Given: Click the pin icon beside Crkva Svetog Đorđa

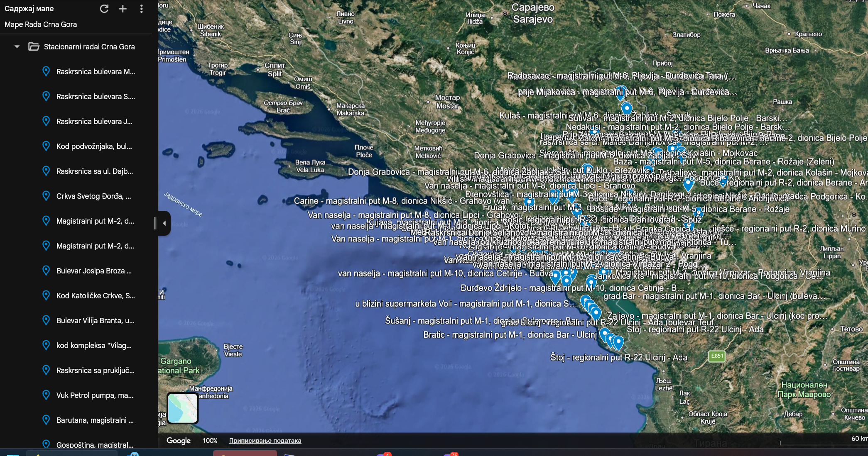Looking at the screenshot, I should tap(46, 196).
